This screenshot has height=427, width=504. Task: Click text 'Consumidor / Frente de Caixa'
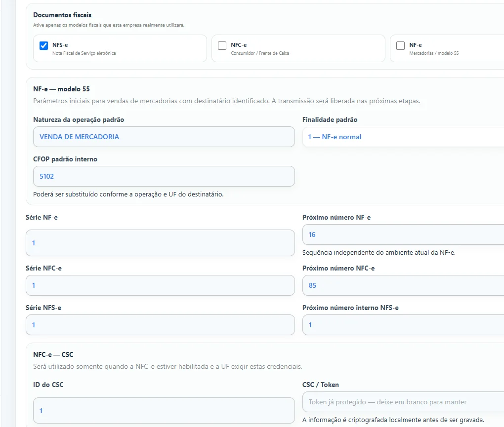(x=260, y=53)
